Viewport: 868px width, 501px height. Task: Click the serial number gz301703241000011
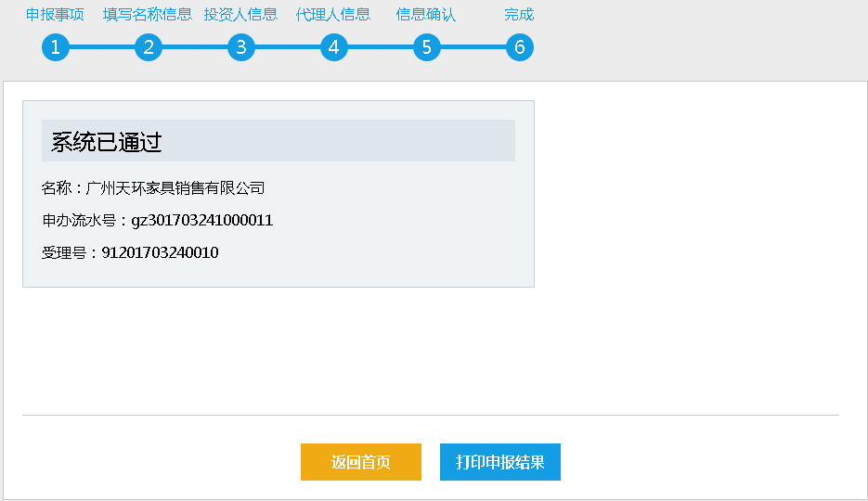click(202, 221)
